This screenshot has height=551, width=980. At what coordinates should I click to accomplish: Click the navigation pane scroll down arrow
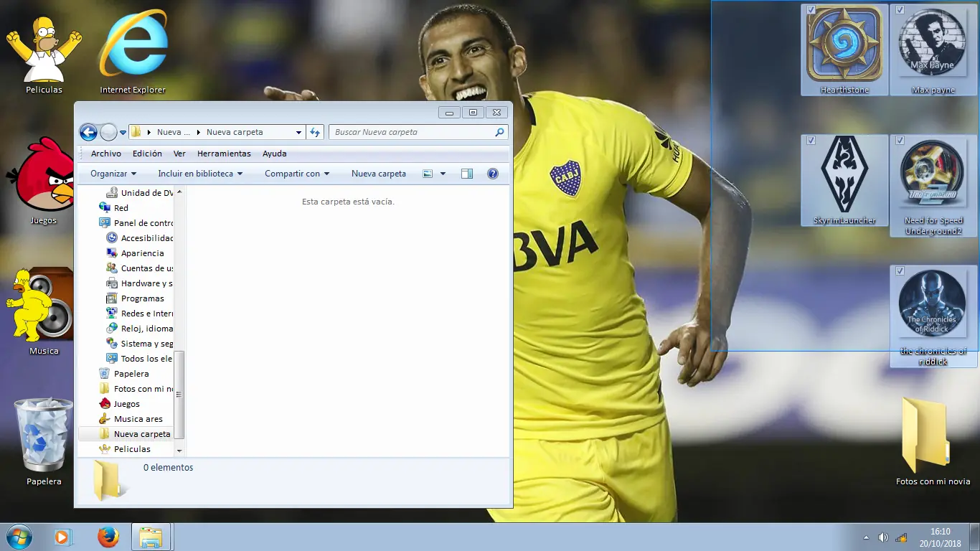coord(179,451)
